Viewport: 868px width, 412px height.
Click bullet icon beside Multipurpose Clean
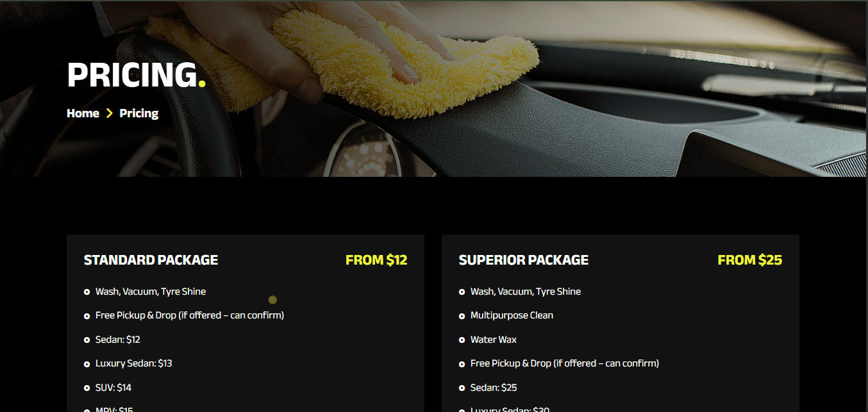462,316
